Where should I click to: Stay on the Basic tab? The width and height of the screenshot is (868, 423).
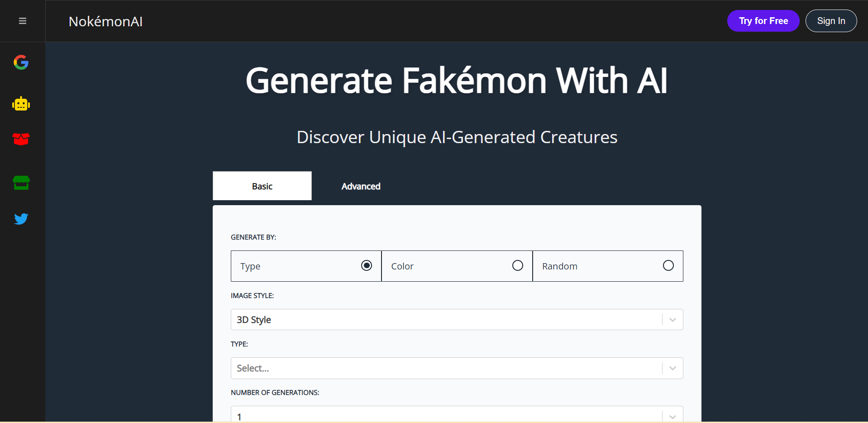tap(262, 186)
